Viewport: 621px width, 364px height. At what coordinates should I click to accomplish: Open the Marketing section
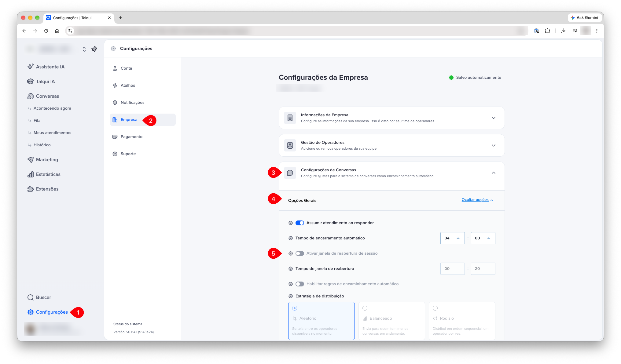click(42, 159)
